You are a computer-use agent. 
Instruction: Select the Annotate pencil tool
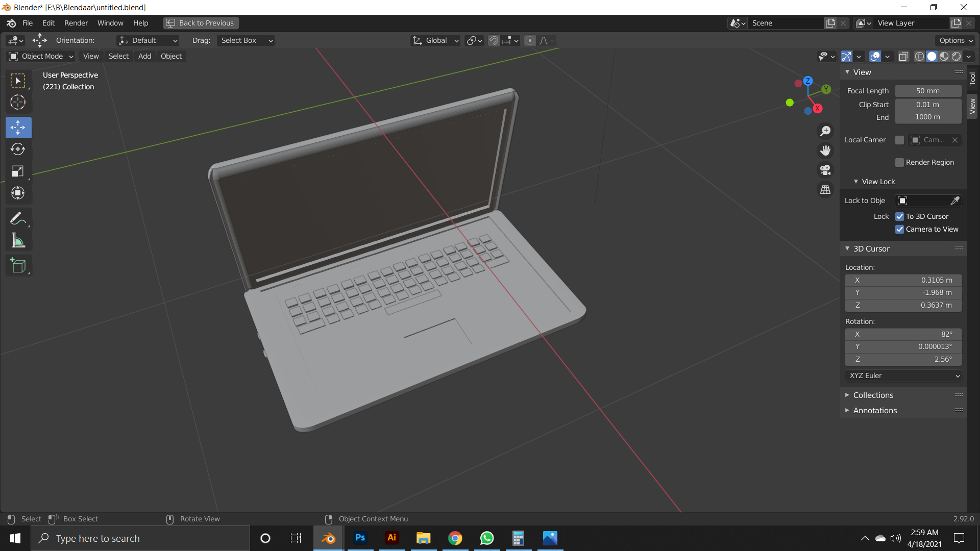click(x=18, y=218)
